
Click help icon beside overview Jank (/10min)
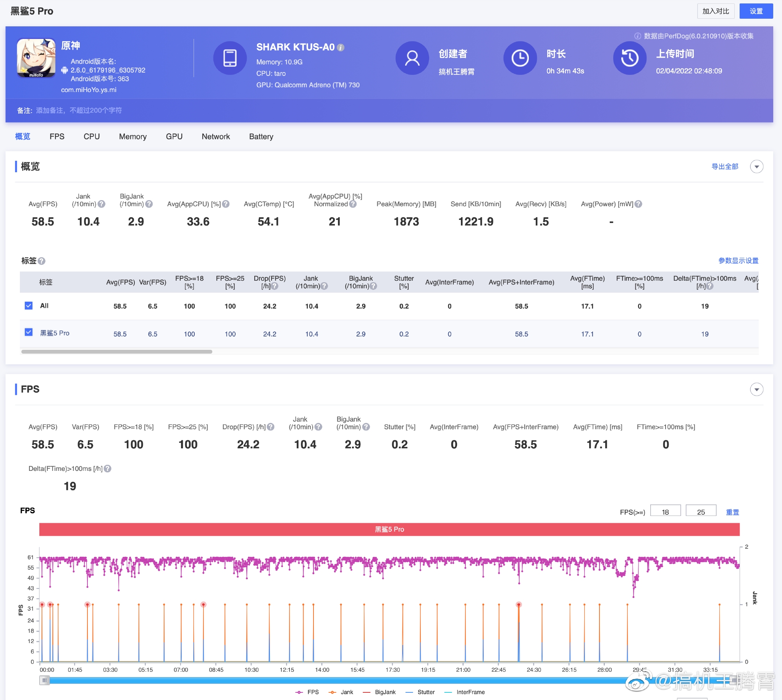102,204
